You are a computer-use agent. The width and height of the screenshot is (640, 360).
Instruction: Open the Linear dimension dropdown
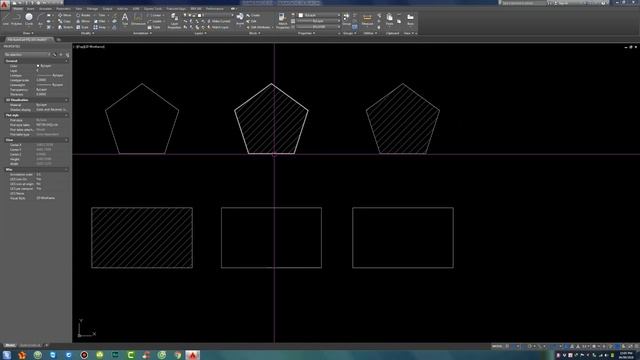click(x=164, y=15)
